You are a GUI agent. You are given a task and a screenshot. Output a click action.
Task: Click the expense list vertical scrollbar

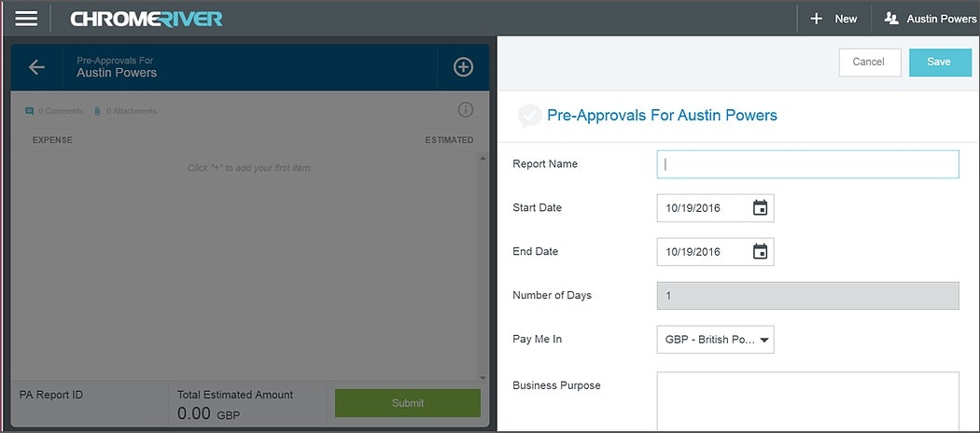tap(483, 266)
